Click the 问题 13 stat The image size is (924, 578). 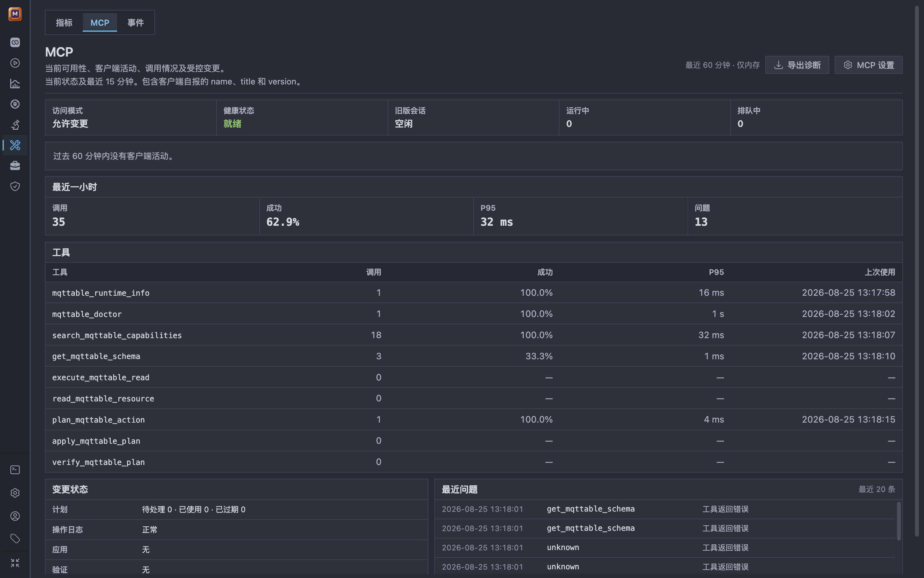pos(795,216)
